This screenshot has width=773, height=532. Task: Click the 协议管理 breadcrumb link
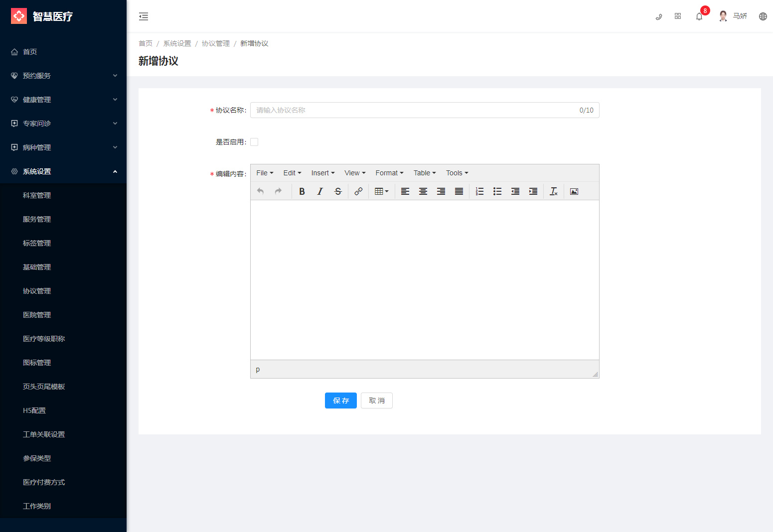point(216,43)
